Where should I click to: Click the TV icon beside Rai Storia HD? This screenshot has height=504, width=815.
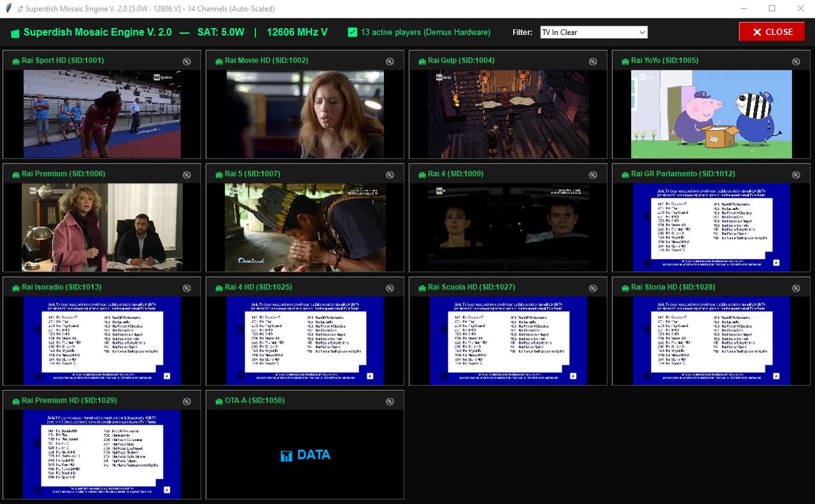click(625, 288)
